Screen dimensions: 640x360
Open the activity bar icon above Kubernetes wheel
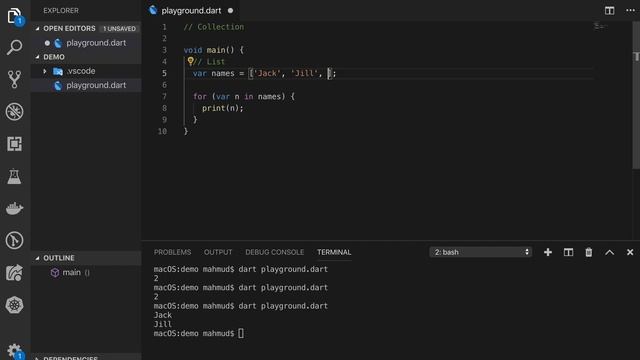(x=14, y=273)
